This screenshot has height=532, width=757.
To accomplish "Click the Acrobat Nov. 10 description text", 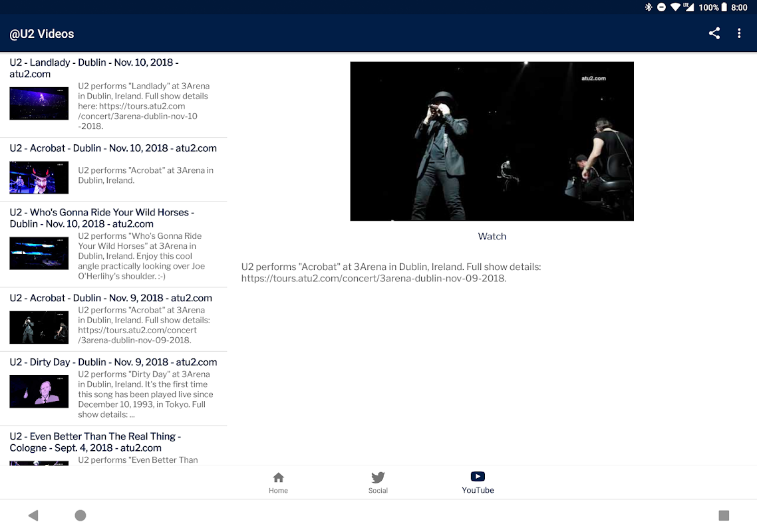I will [145, 176].
